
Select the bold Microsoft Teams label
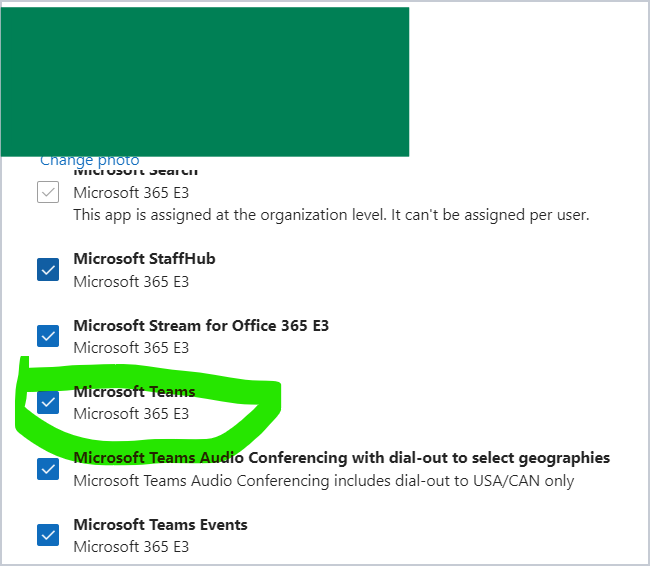pyautogui.click(x=134, y=391)
